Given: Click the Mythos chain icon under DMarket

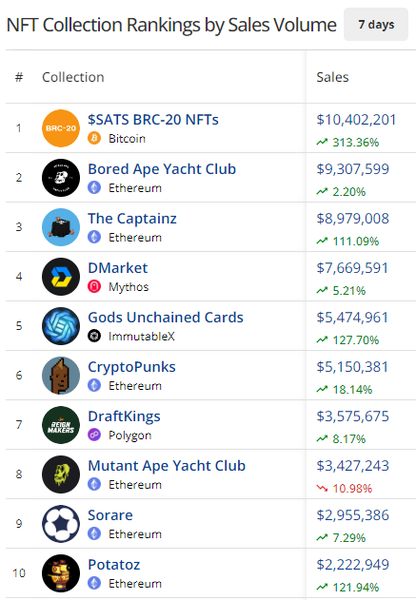Looking at the screenshot, I should tap(94, 287).
